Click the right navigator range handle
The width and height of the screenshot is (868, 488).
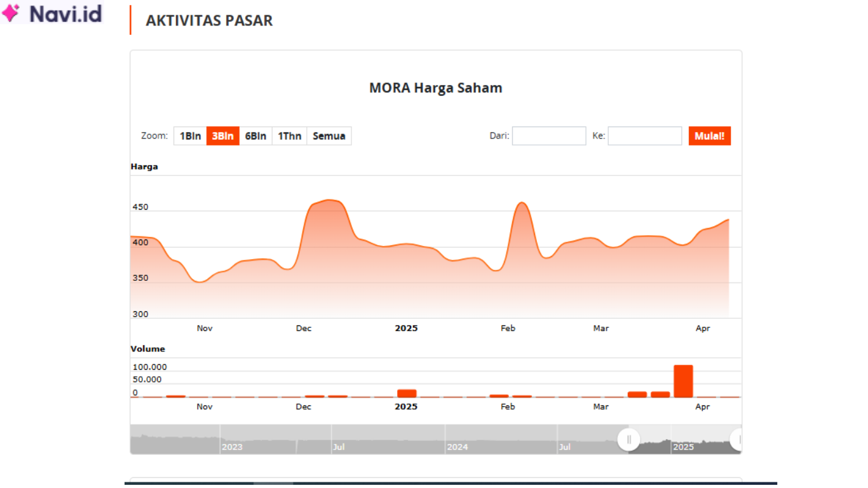737,439
